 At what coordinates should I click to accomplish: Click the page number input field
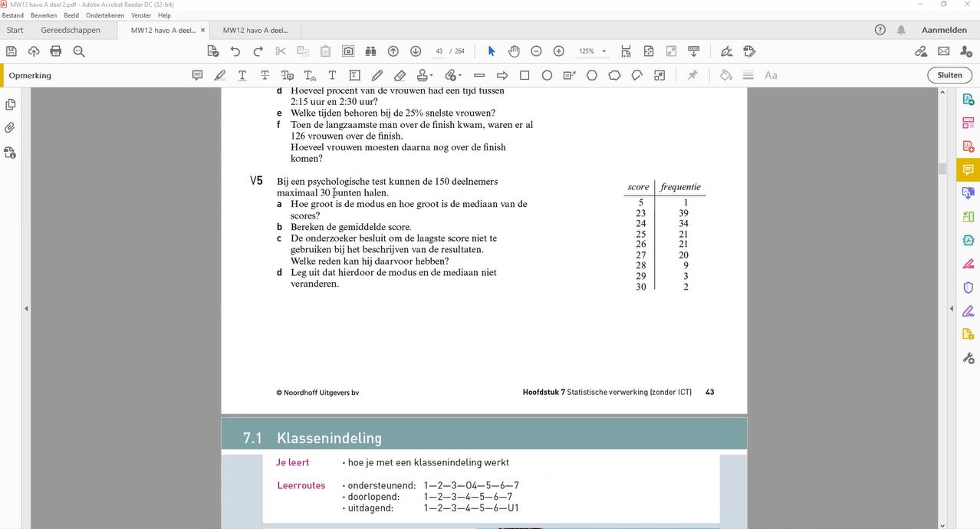coord(439,51)
